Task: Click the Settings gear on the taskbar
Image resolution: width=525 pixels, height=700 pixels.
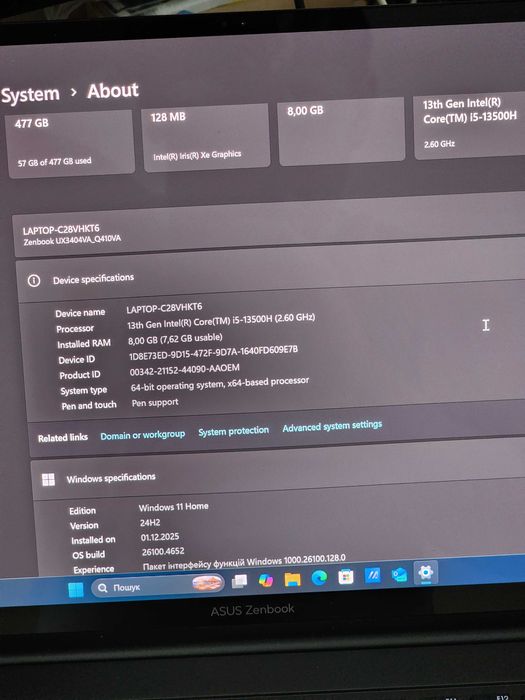Action: click(x=426, y=573)
